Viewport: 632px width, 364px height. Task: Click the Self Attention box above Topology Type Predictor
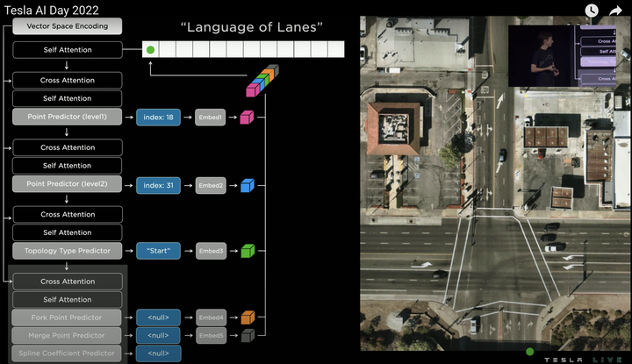pyautogui.click(x=68, y=232)
